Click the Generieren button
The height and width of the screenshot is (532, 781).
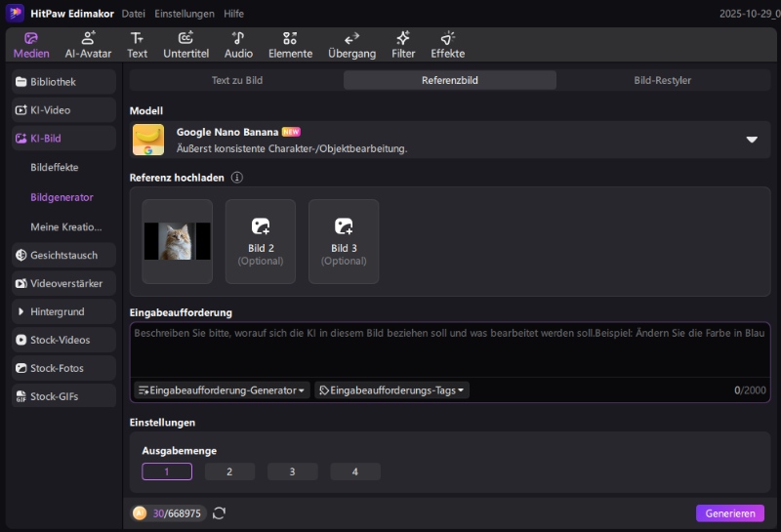coord(729,513)
